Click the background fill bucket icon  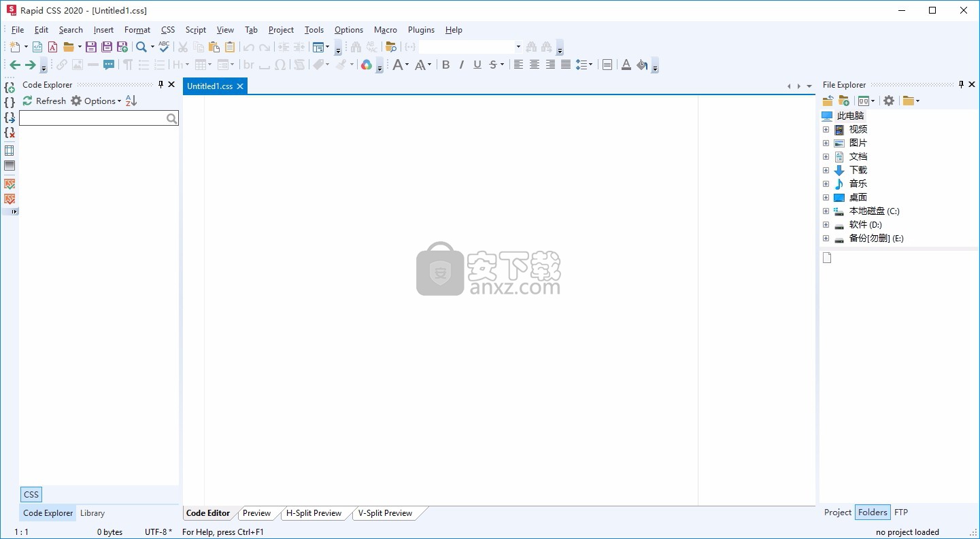click(x=642, y=65)
